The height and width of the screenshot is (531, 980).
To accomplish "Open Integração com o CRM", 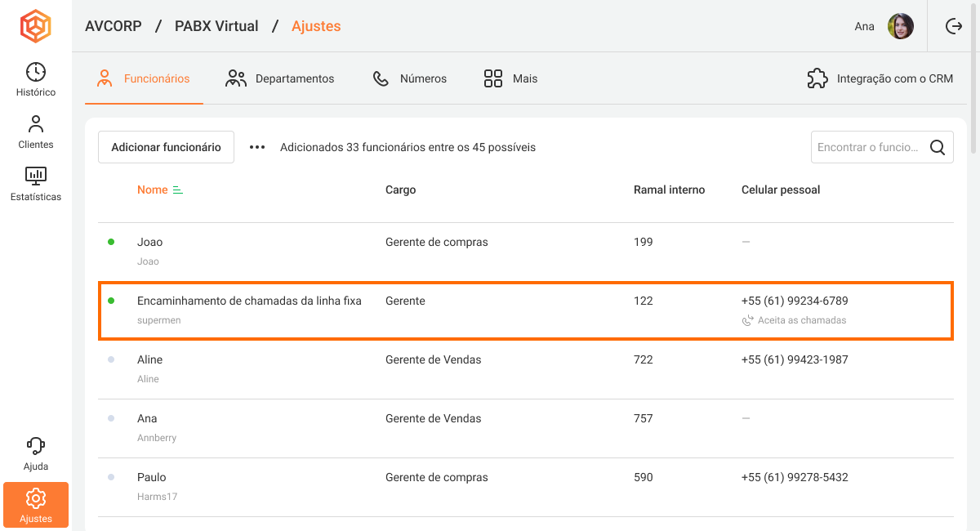I will (880, 78).
